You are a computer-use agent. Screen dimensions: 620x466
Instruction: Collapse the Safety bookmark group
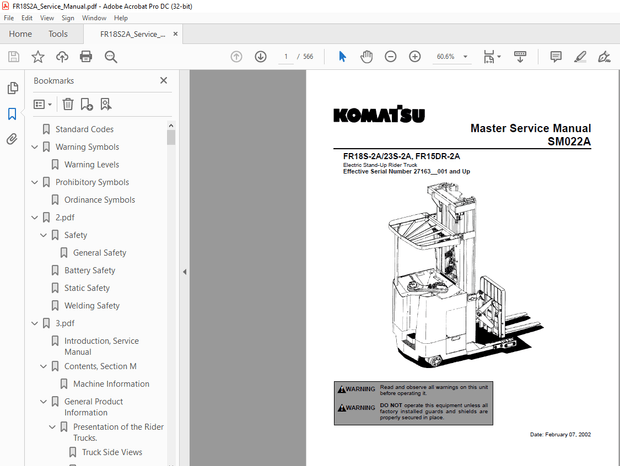pyautogui.click(x=43, y=235)
